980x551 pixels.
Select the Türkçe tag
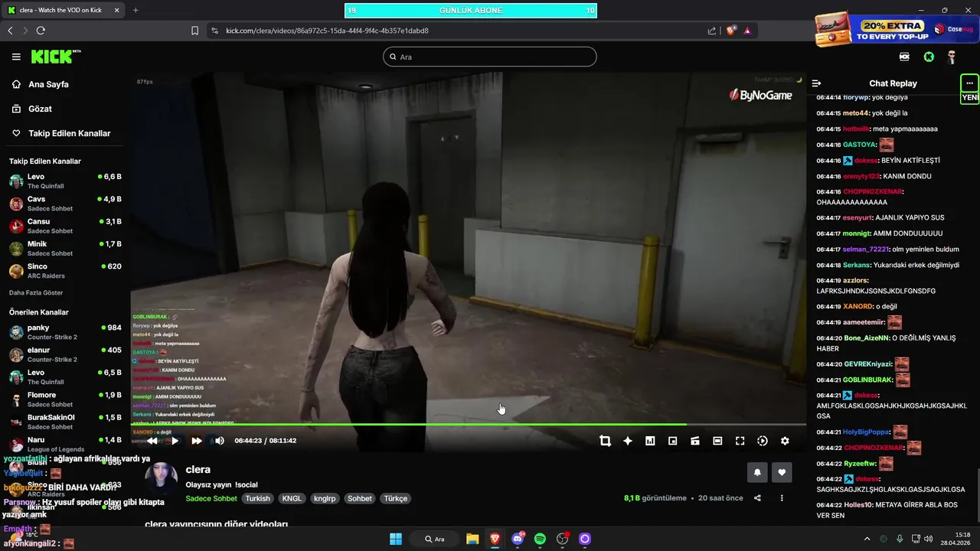396,498
